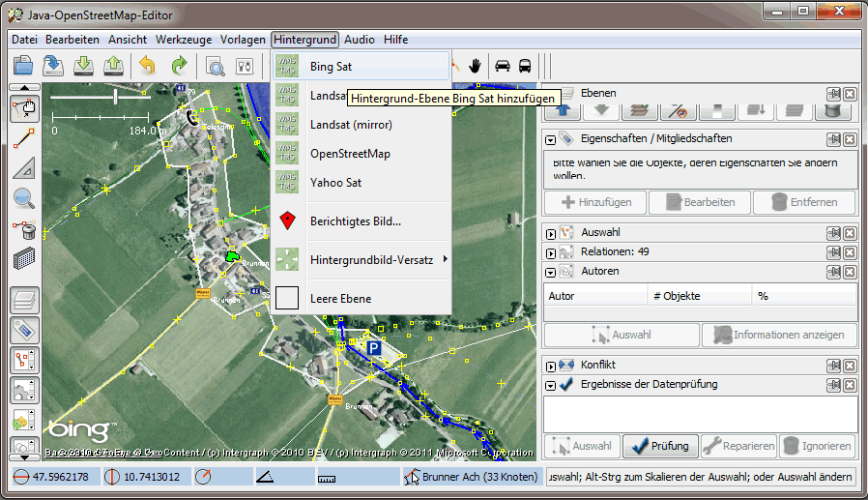The image size is (868, 500).
Task: Click the map zoom slider handle
Action: click(116, 97)
